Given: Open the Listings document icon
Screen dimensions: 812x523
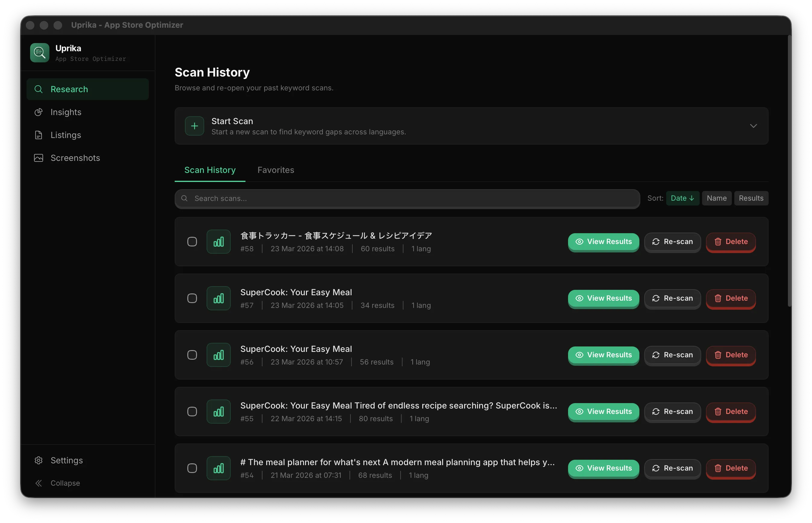Looking at the screenshot, I should pos(39,135).
